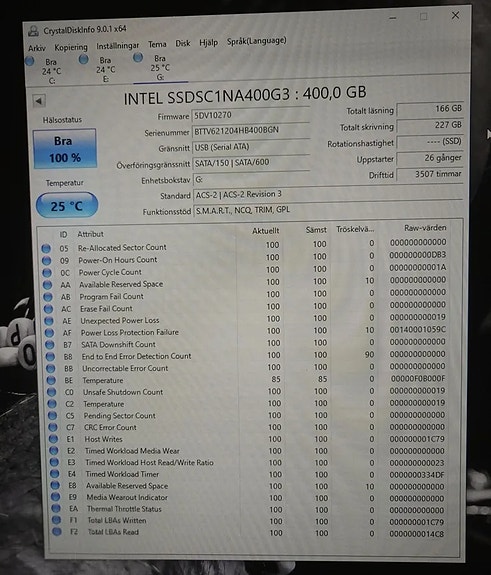The image size is (491, 575).
Task: Click status icon for Host Writes
Action: coord(54,439)
